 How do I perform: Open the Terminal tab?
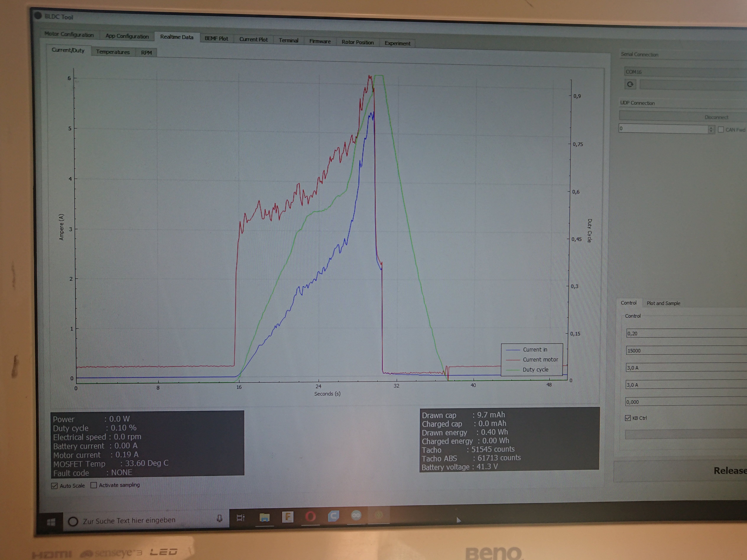coord(288,40)
